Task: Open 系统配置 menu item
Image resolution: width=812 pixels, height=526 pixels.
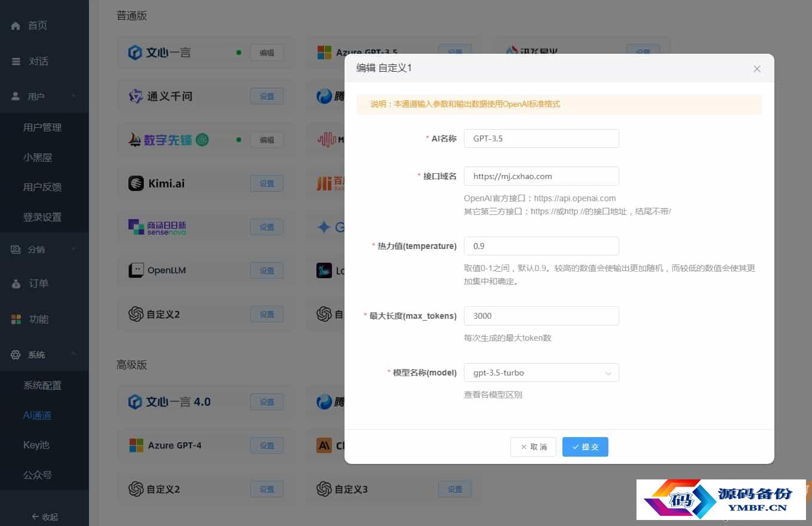Action: pos(42,386)
